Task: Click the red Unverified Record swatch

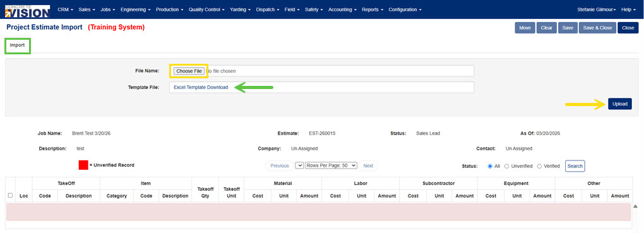Action: point(83,165)
